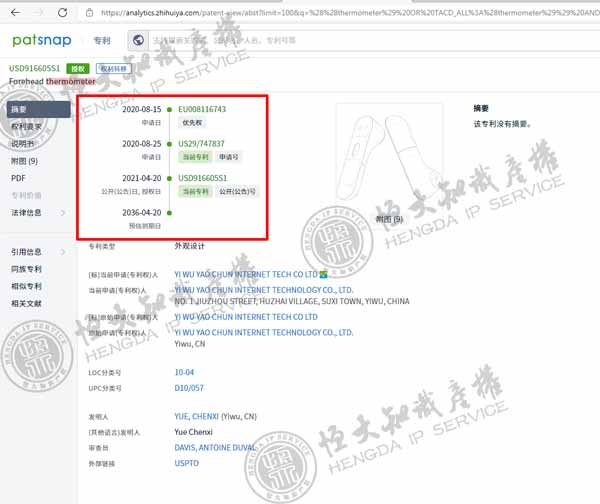Open UPC classification D10/057
Screen dimensions: 600x504
click(x=189, y=388)
